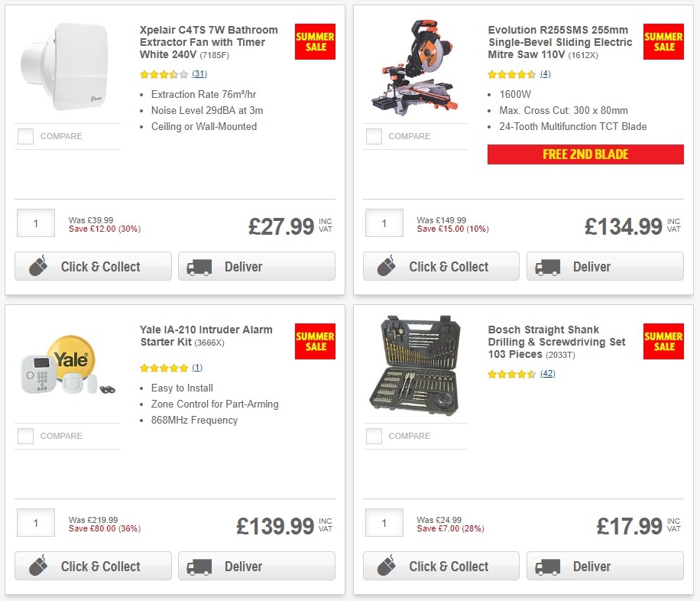This screenshot has width=700, height=601.
Task: Click the truck icon on Yale alarm's Deliver button
Action: [x=199, y=567]
